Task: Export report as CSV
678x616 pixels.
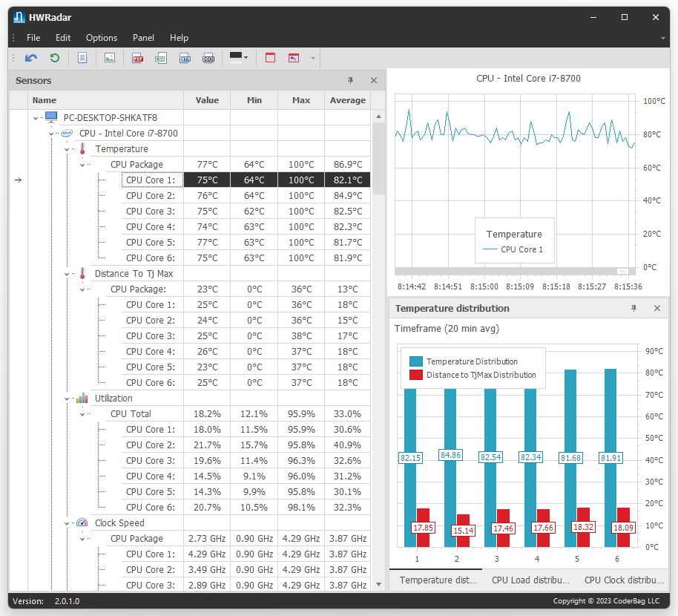Action: [161, 58]
